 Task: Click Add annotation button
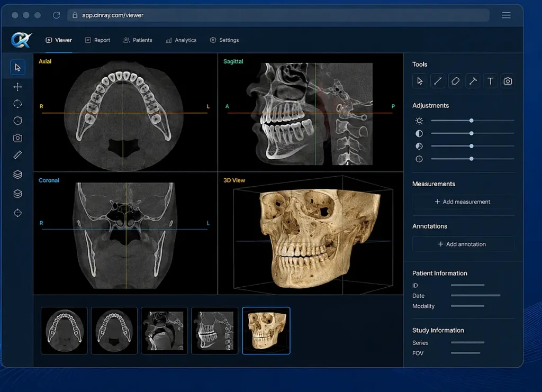click(463, 244)
